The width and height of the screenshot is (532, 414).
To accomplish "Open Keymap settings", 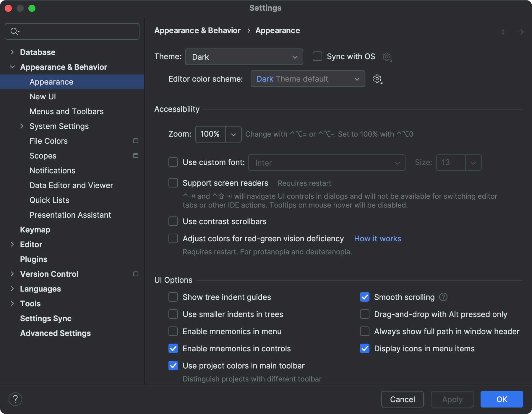I will [x=72, y=230].
